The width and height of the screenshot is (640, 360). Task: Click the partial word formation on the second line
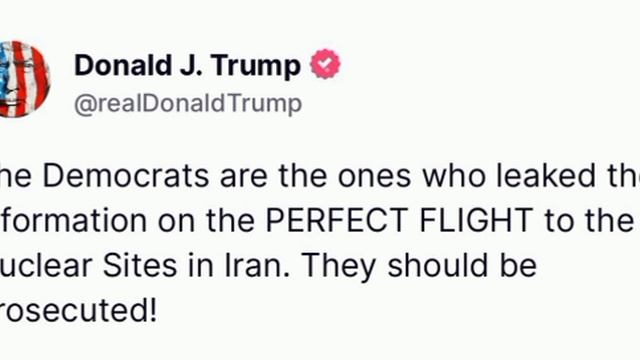pos(73,220)
